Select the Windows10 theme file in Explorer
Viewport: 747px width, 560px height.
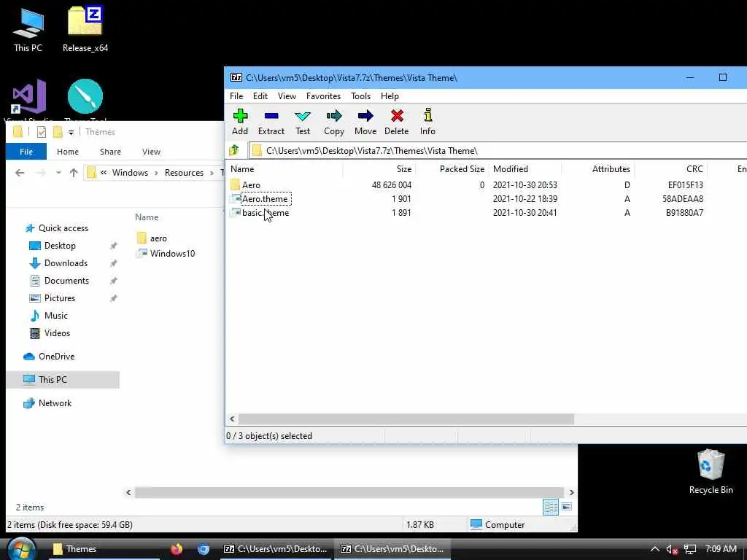[x=166, y=253]
